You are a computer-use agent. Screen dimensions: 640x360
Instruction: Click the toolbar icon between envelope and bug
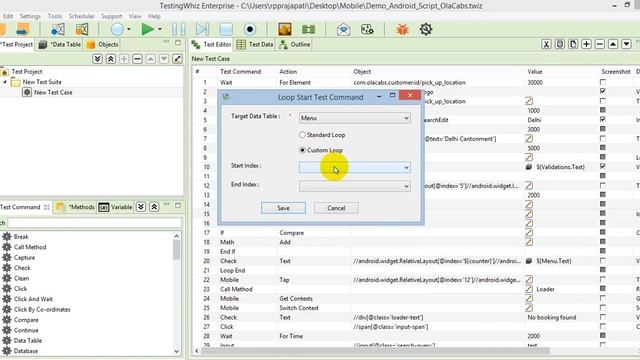[x=367, y=29]
